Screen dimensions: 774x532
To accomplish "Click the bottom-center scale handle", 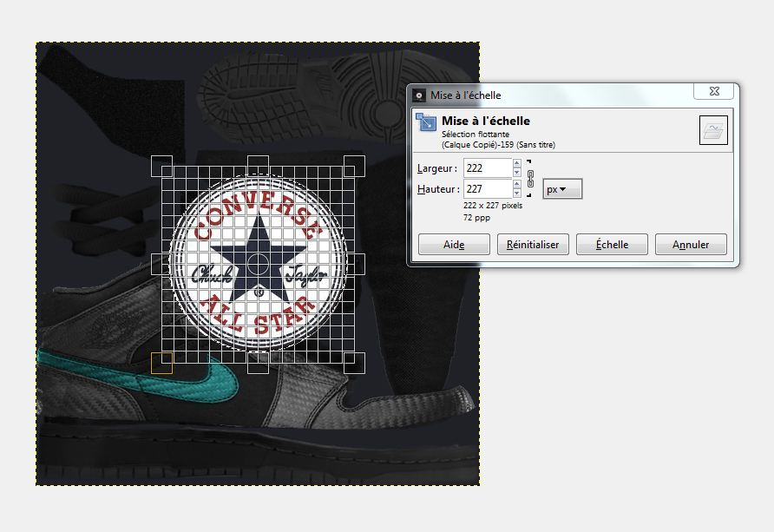I will click(x=258, y=363).
